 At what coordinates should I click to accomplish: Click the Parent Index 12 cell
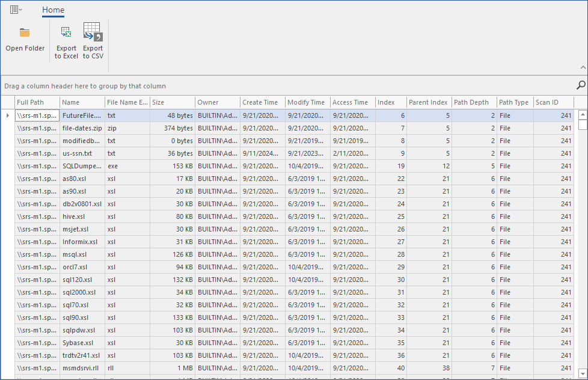429,166
